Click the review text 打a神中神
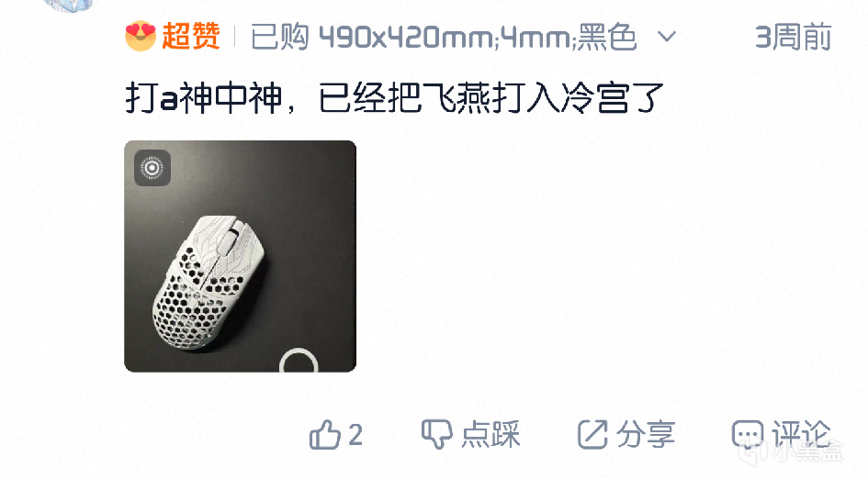The width and height of the screenshot is (868, 479). pos(204,98)
